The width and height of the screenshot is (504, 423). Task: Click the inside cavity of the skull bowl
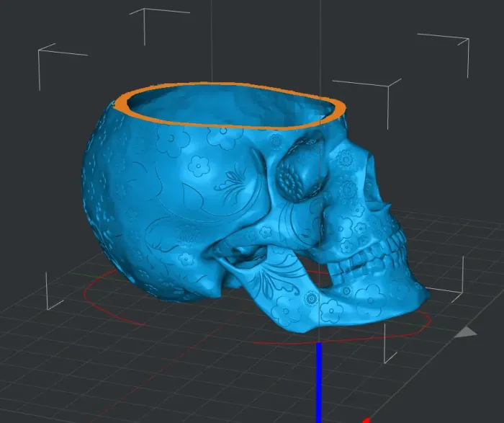230,110
